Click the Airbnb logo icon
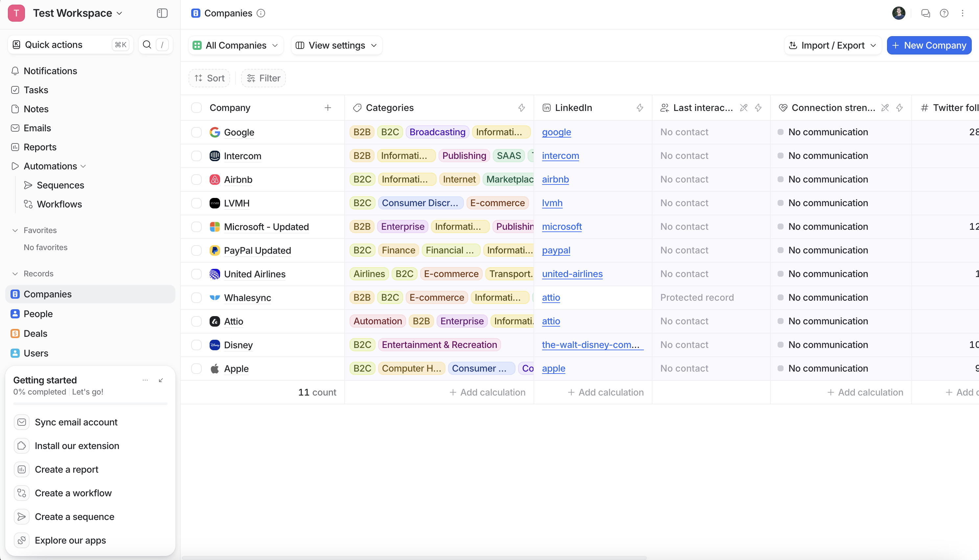This screenshot has height=560, width=979. click(215, 180)
